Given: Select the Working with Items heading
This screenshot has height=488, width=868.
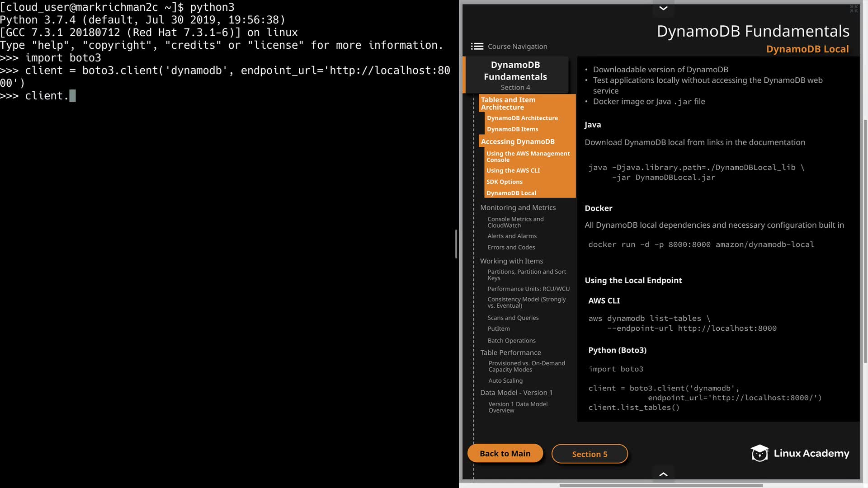Looking at the screenshot, I should click(x=511, y=261).
